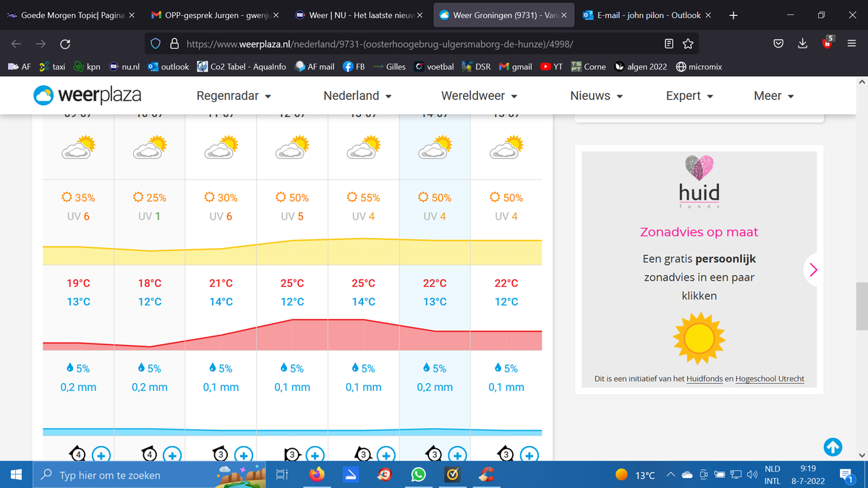Open the Firefox hamburger menu
This screenshot has height=488, width=868.
tap(851, 44)
